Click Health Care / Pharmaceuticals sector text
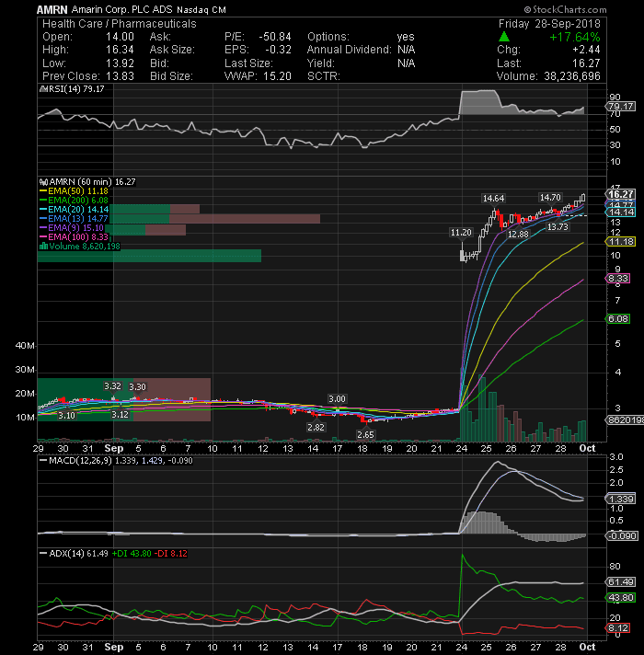 [x=119, y=24]
